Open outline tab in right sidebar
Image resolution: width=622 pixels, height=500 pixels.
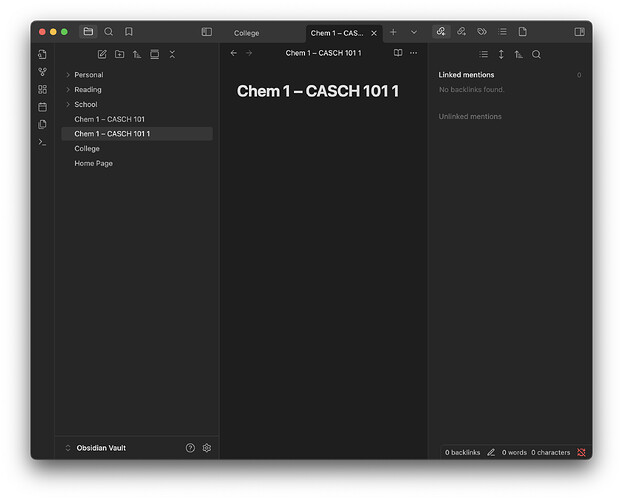(x=502, y=32)
